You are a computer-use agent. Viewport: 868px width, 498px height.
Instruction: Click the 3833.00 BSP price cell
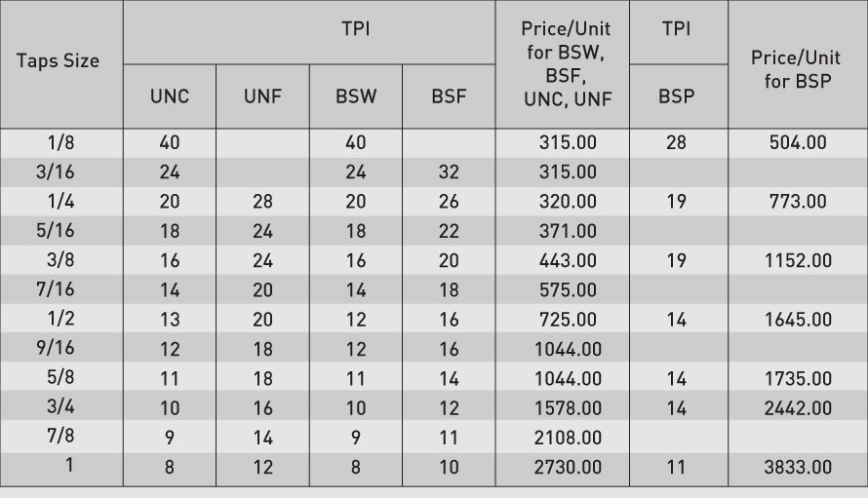coord(797,467)
